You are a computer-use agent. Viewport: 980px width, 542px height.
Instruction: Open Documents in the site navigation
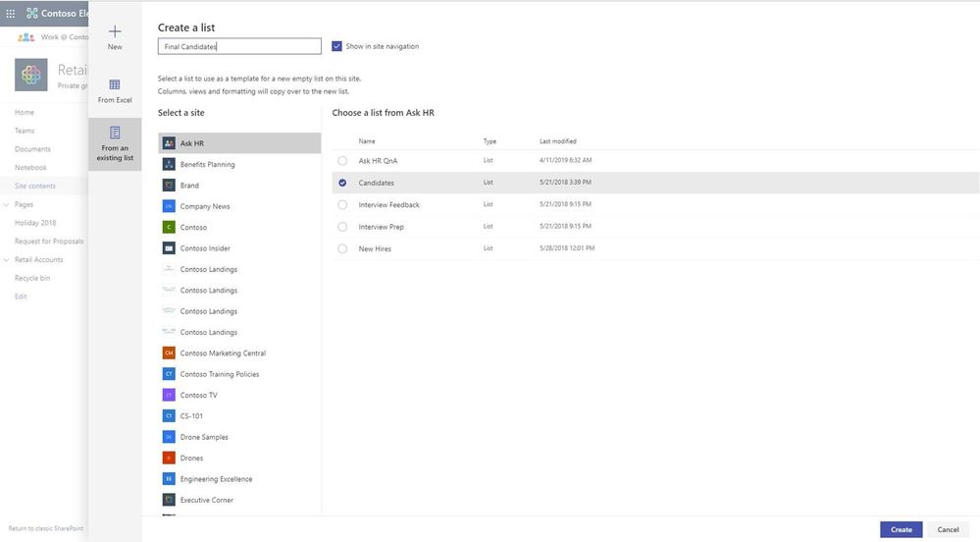click(x=32, y=149)
